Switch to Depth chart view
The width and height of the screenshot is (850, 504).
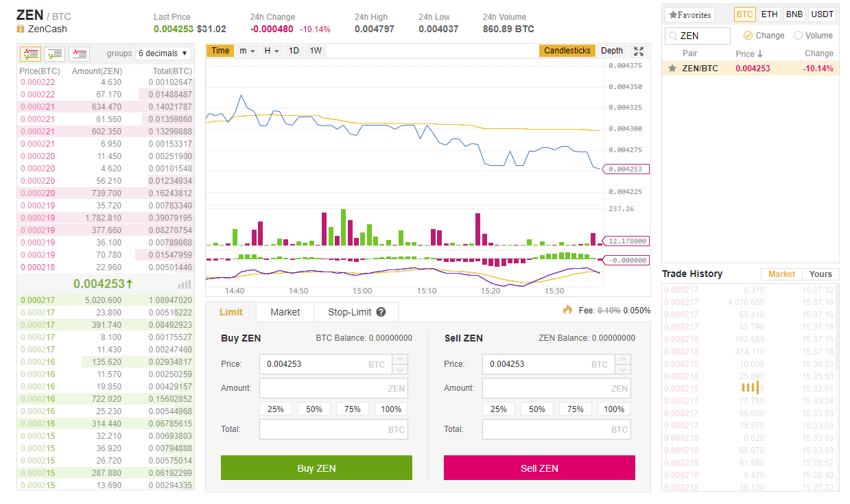pos(612,51)
